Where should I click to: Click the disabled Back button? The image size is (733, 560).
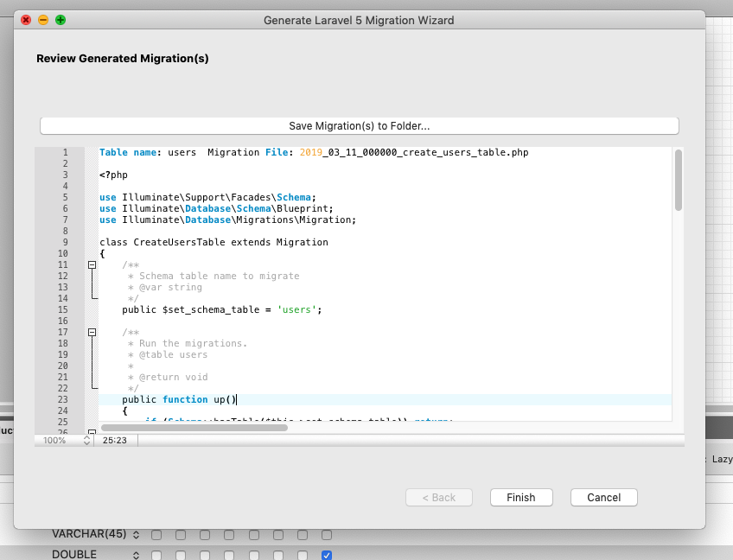pos(438,498)
